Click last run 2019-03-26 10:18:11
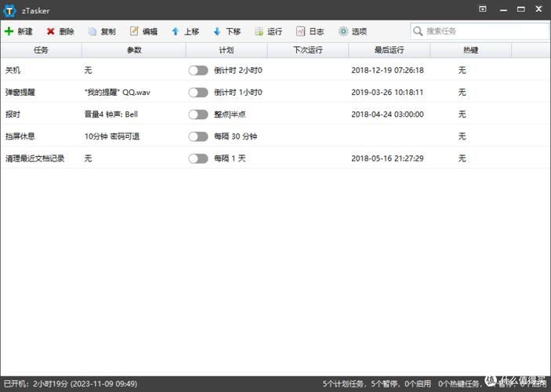Screen dimensions: 551x392 (x=387, y=93)
